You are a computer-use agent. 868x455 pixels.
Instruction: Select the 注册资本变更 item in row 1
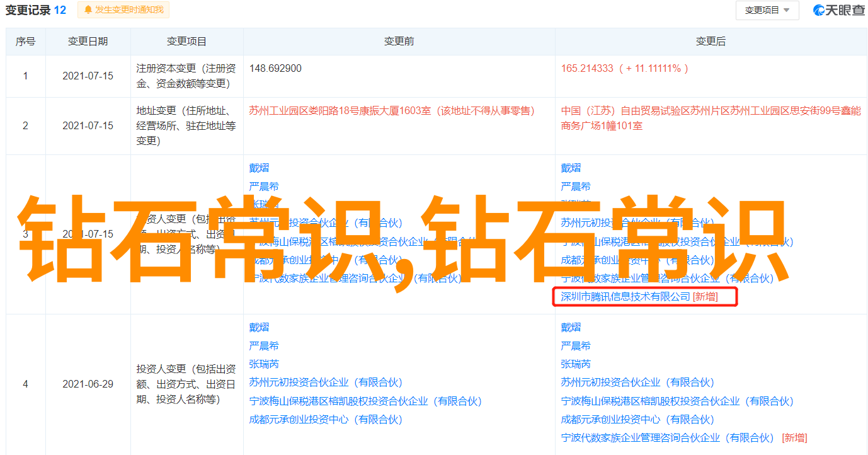(x=186, y=76)
